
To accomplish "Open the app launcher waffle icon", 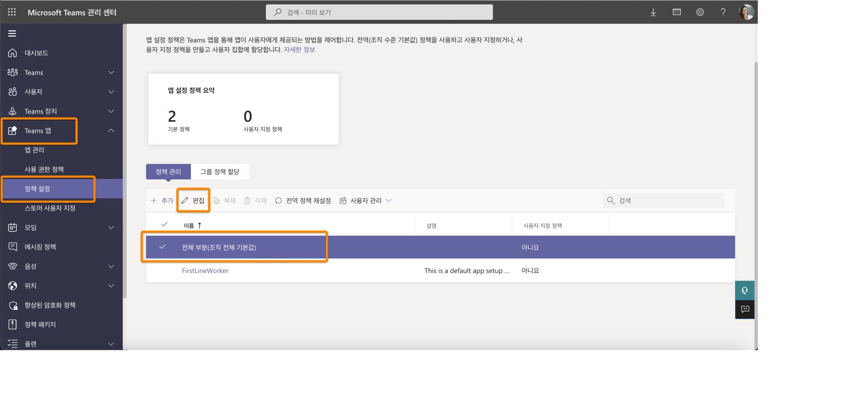I will (x=12, y=12).
